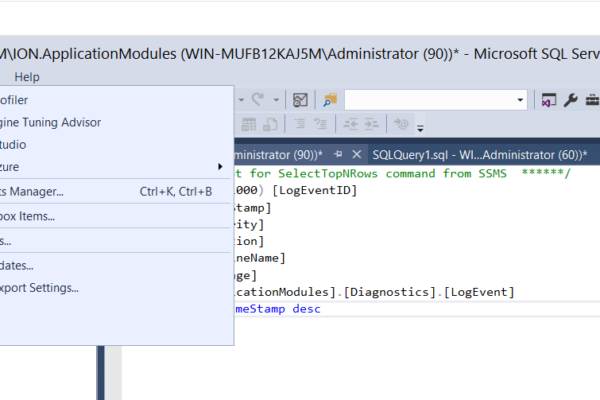Open the toolbar overflow options arrow

pyautogui.click(x=420, y=128)
